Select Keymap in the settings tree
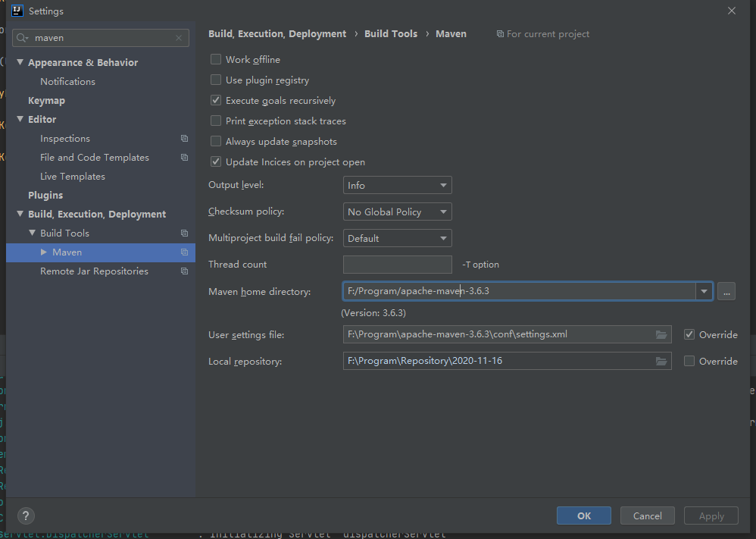756x539 pixels. pyautogui.click(x=46, y=101)
